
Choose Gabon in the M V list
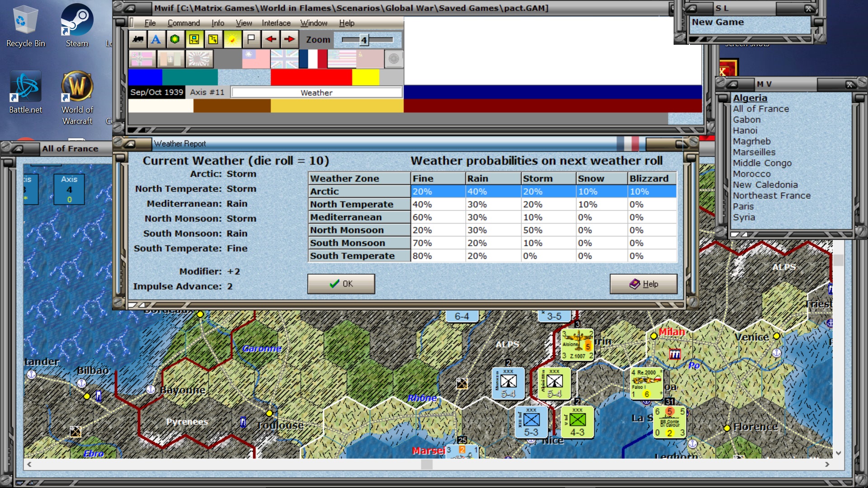(x=747, y=120)
